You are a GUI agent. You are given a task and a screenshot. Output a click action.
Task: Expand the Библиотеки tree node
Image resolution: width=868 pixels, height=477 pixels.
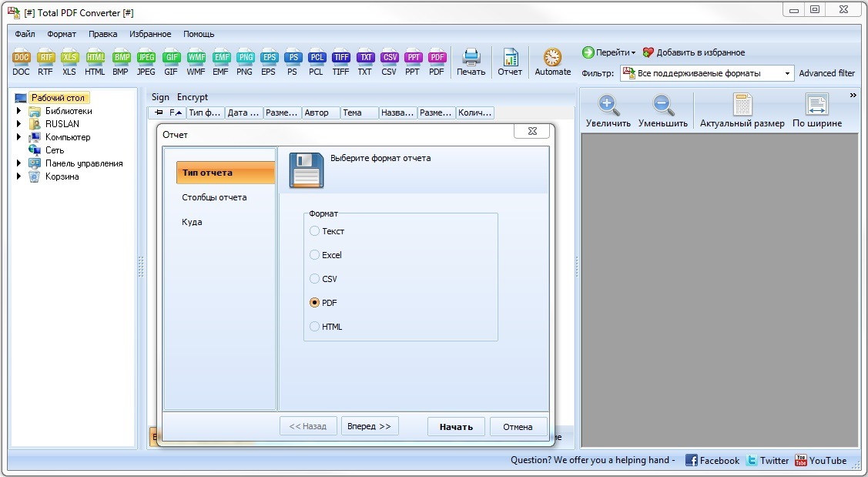[x=18, y=111]
